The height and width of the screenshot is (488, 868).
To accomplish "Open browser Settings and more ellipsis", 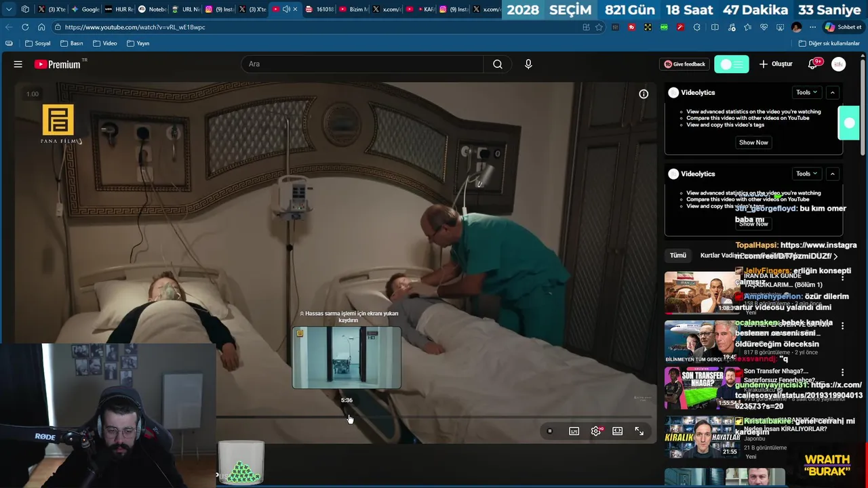I will pos(813,27).
